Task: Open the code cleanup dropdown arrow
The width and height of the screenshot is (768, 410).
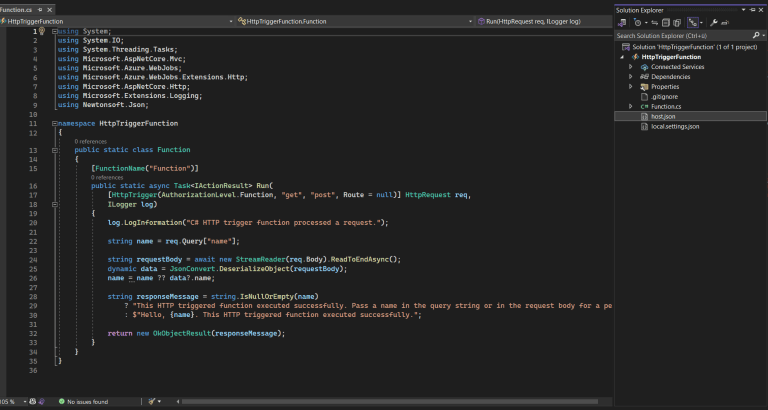Action: click(x=159, y=402)
